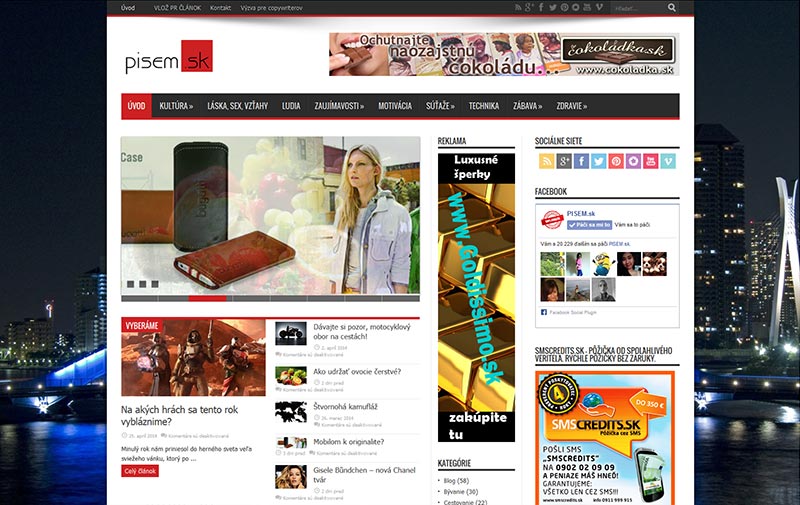Click the PISEM.sk Facebook page avatar
Image resolution: width=800 pixels, height=505 pixels.
552,220
